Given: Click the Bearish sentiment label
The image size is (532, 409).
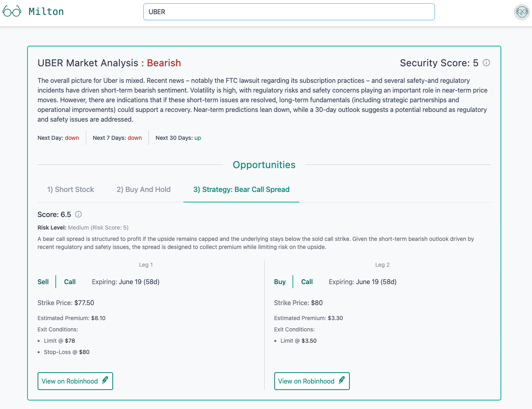Looking at the screenshot, I should (x=164, y=63).
